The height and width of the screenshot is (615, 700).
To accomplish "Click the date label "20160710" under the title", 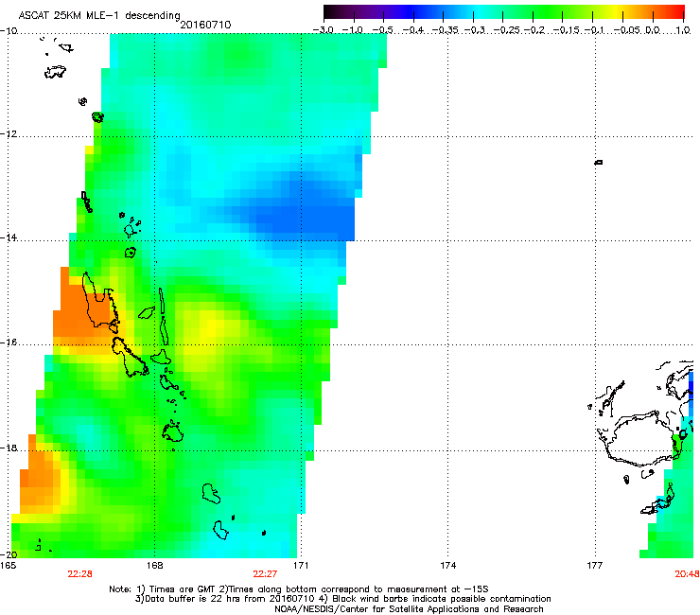I will coord(205,25).
